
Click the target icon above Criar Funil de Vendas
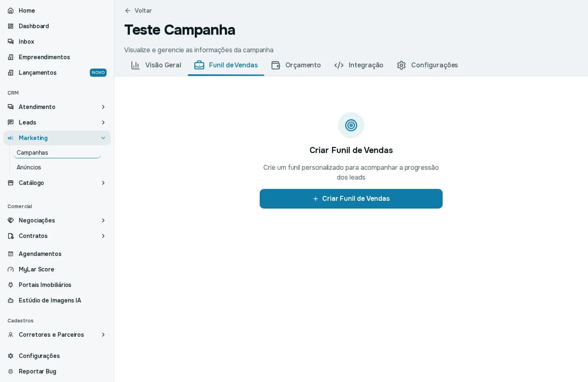point(351,125)
